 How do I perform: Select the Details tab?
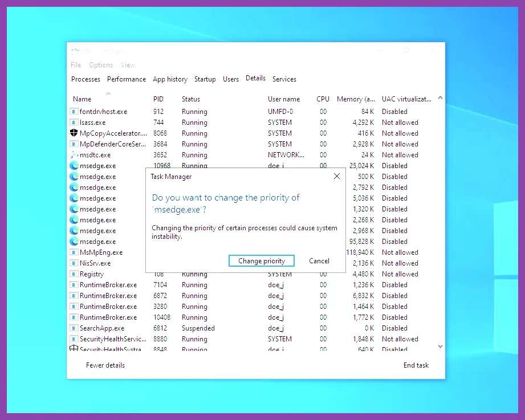(255, 78)
